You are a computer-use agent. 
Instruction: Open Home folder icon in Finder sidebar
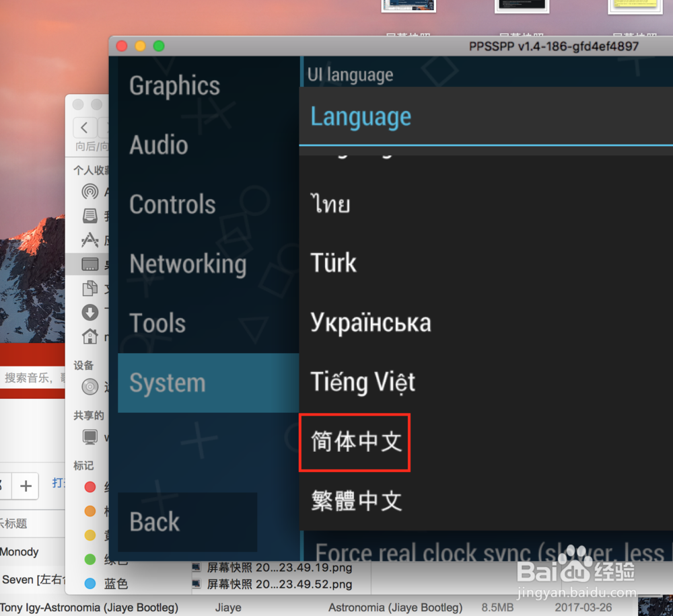[x=90, y=336]
